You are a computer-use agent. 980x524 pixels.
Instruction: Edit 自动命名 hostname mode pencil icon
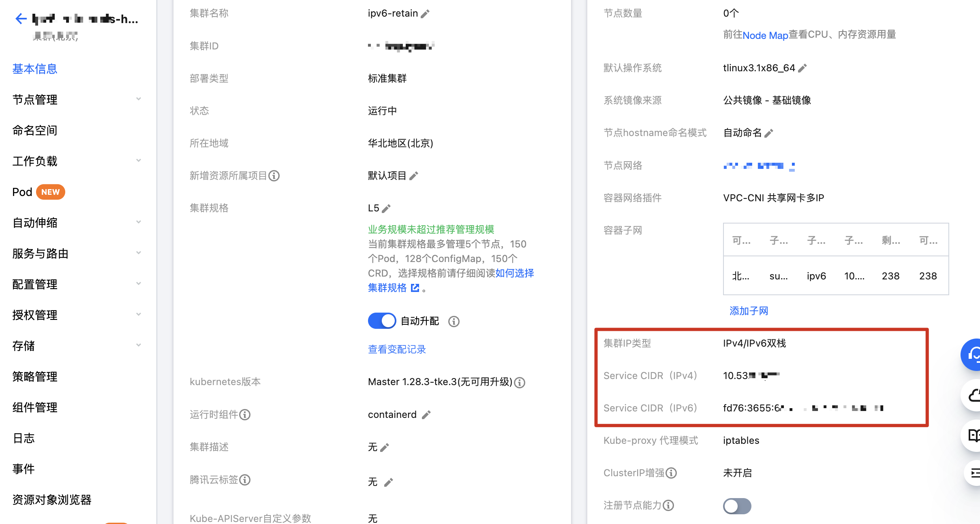click(769, 133)
